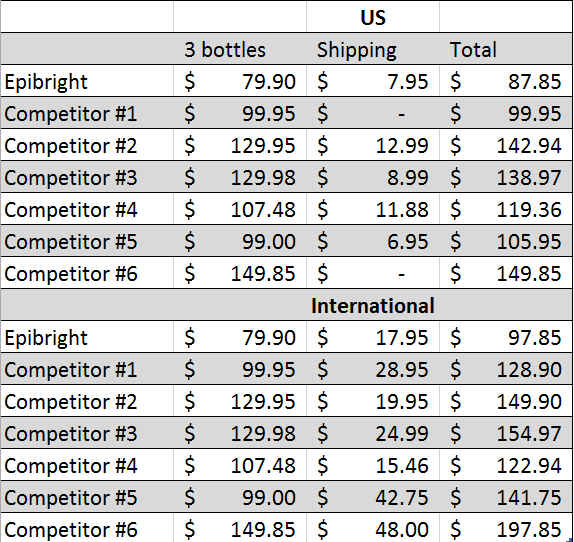Click International Competitor #2 shipping 19.95
The height and width of the screenshot is (542, 574).
[373, 401]
